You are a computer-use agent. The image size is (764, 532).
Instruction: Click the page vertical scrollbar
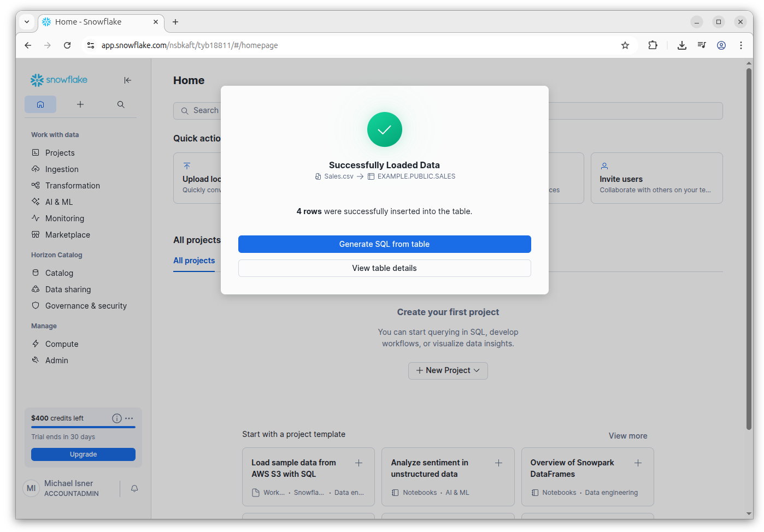click(x=749, y=246)
